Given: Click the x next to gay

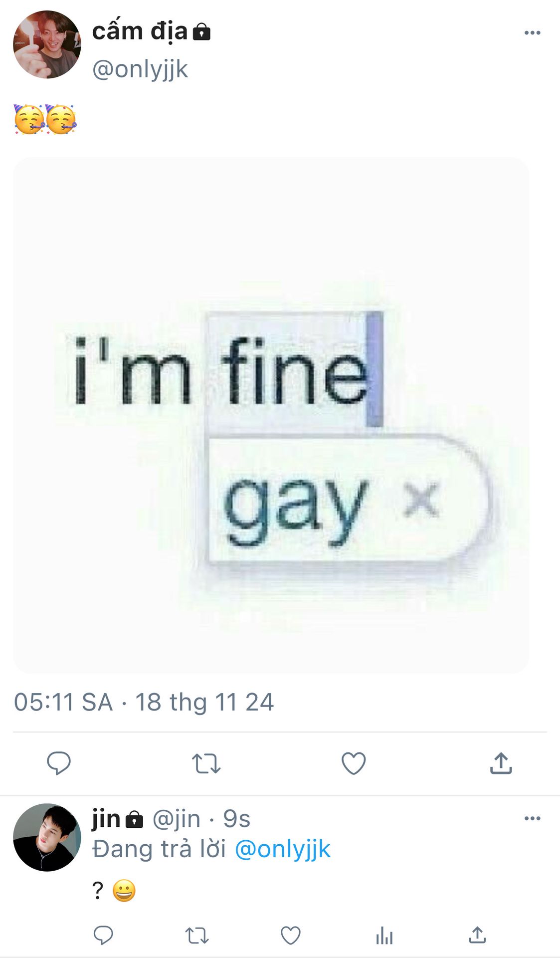Looking at the screenshot, I should coord(421,499).
